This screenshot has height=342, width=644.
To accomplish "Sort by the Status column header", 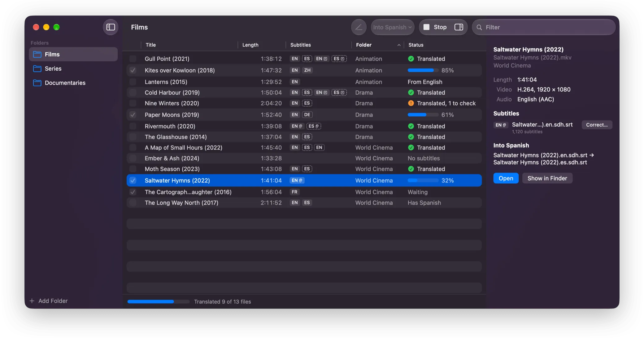I will click(445, 45).
